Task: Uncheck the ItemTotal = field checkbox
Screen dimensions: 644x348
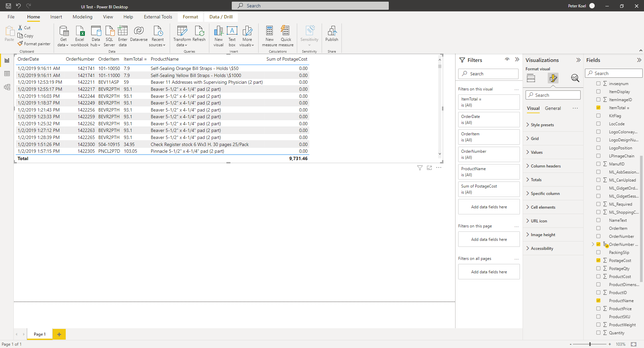Action: point(598,108)
